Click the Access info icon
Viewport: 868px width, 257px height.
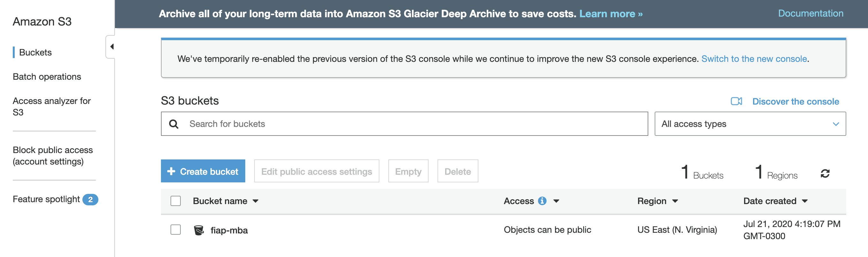point(542,201)
